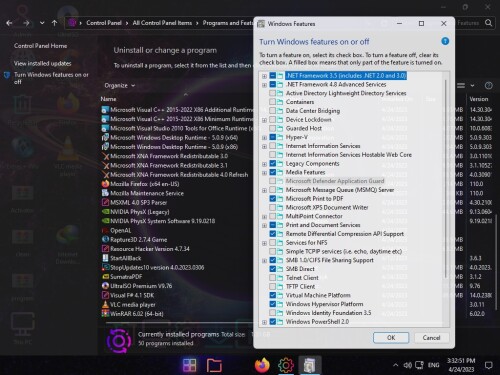Click the Start menu icon
Viewport: 500px width, 375px height.
189,365
